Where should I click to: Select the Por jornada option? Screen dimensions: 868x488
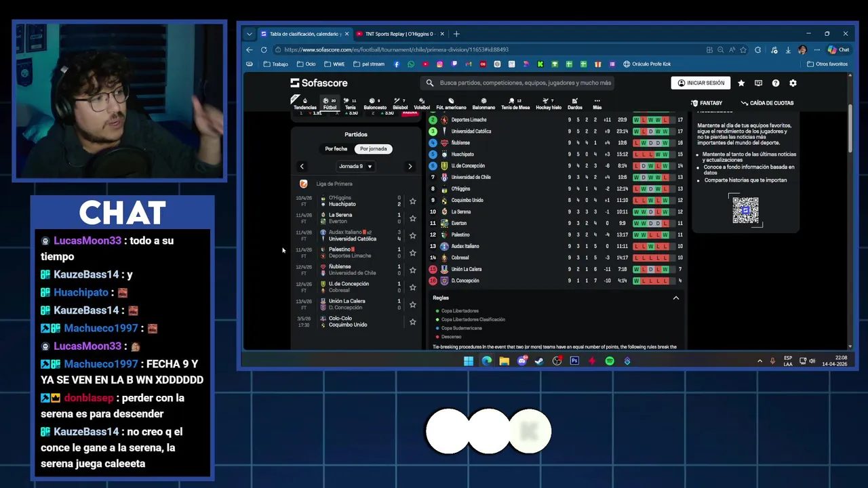[x=373, y=148]
